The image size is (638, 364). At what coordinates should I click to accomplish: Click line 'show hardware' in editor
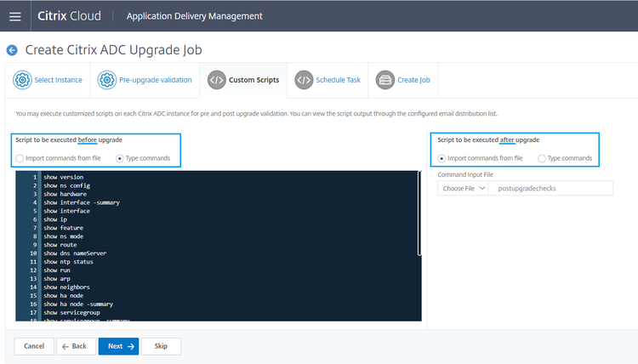point(66,194)
